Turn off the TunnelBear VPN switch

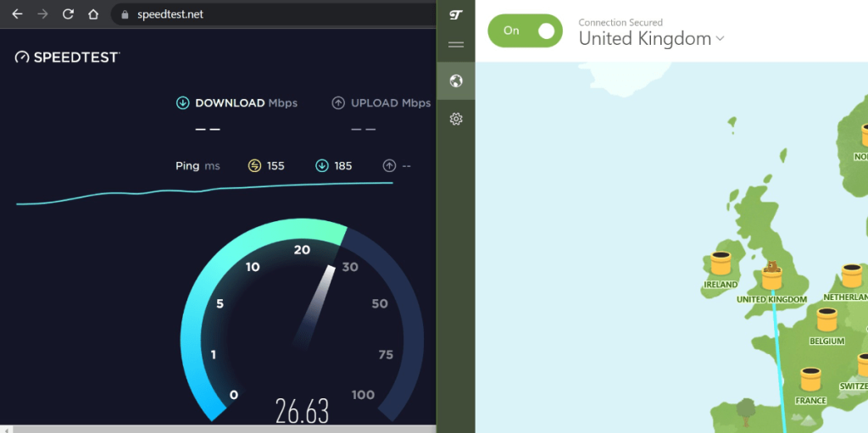pos(525,31)
